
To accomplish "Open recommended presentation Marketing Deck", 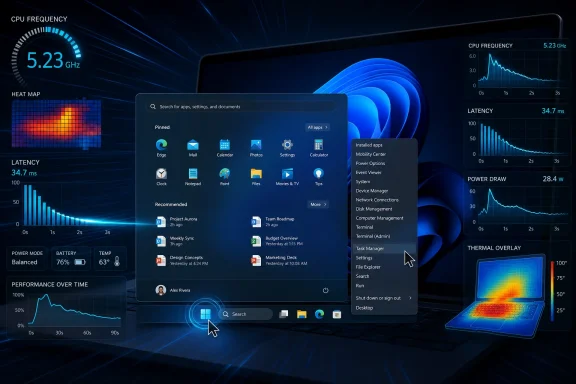I will 280,261.
